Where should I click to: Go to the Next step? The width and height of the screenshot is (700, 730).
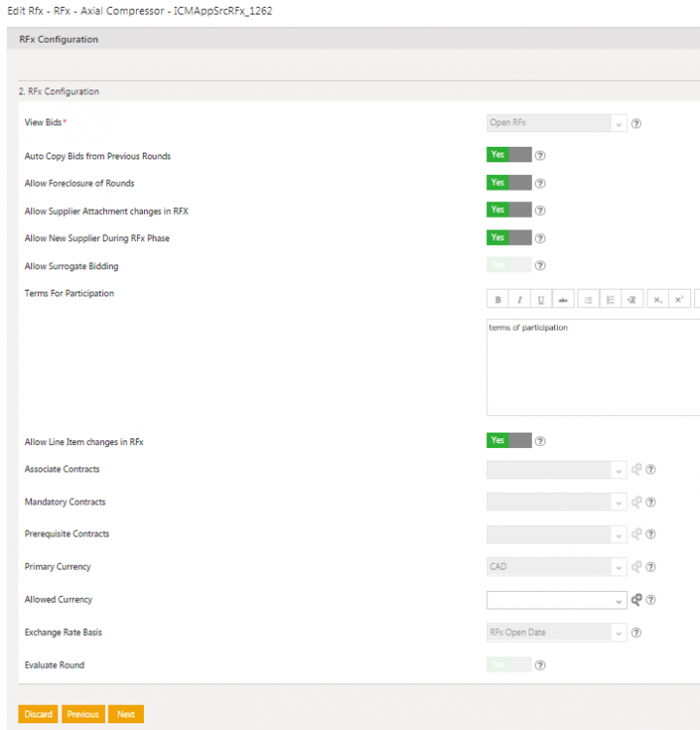[125, 714]
